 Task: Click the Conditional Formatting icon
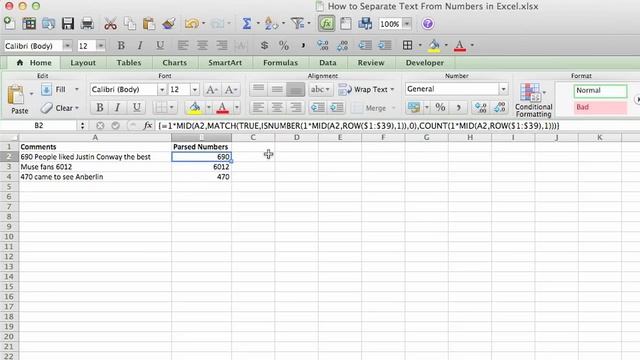pyautogui.click(x=533, y=100)
